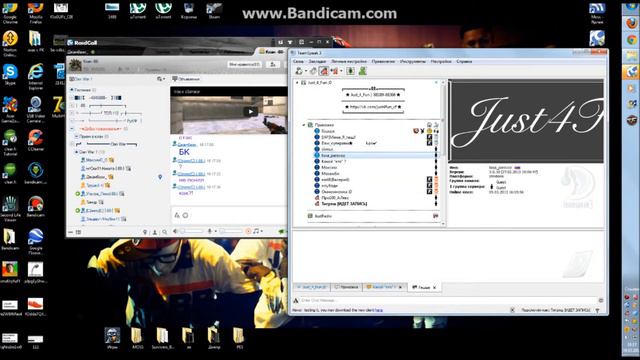Collapse the Приемная channel in TeamSpeak tree

(x=304, y=125)
